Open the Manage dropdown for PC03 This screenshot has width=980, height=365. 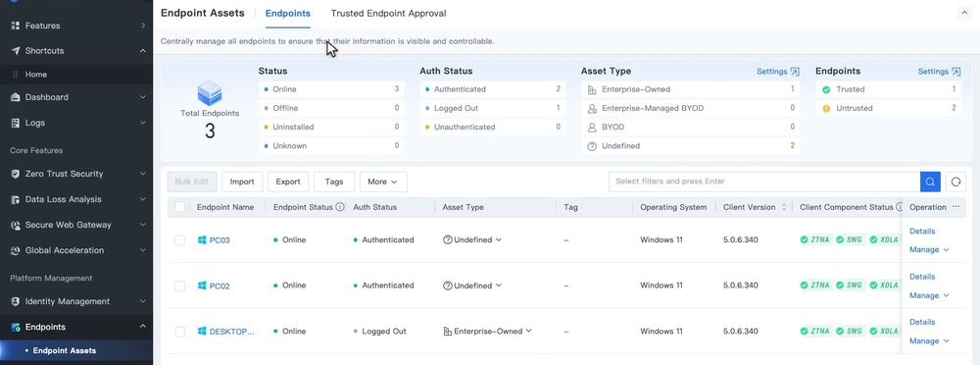pos(929,250)
